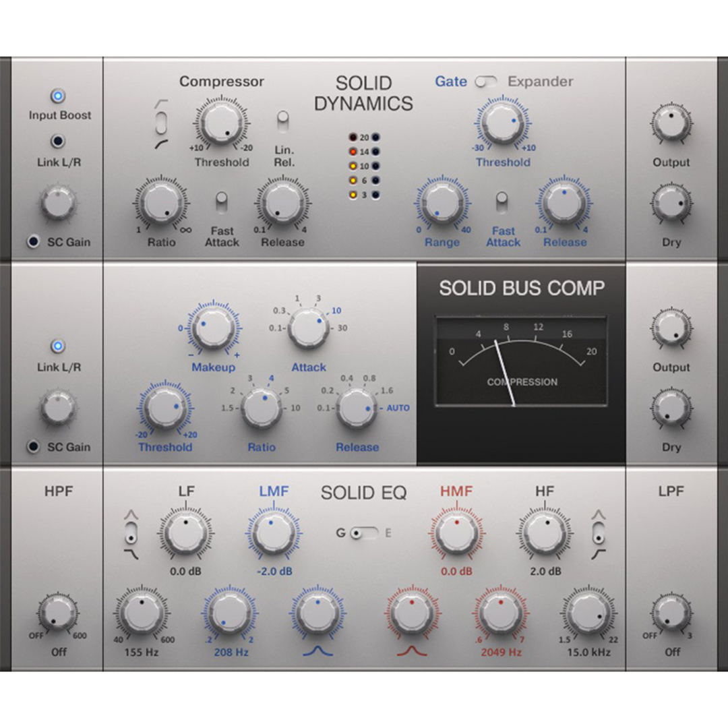The image size is (728, 728).
Task: Click the HPF Off value text
Action: [59, 652]
